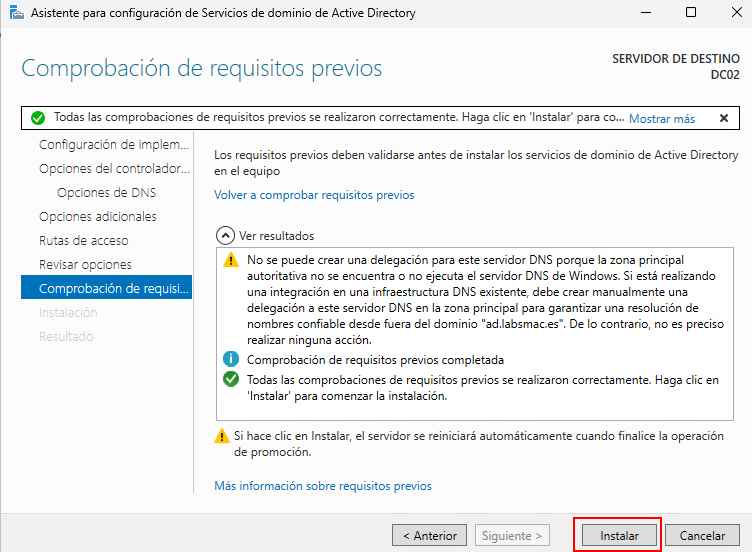Screen dimensions: 752x552
Task: Open the 'Opciones de DNS' step
Action: click(106, 192)
